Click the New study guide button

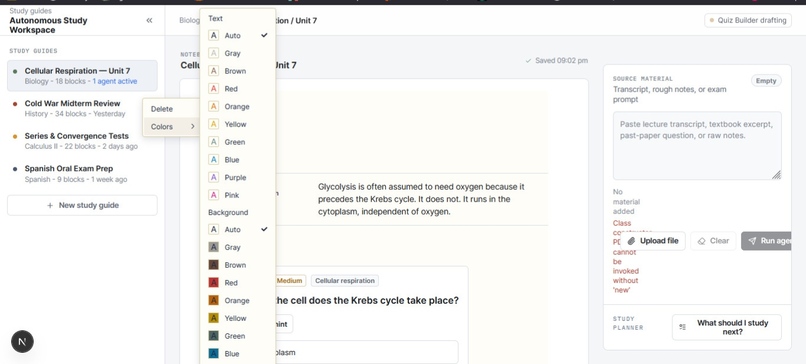82,205
